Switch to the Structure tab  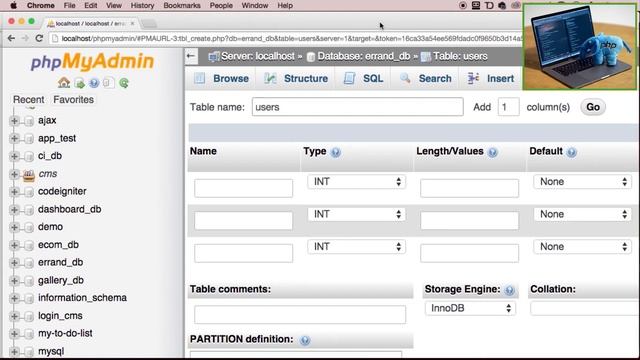coord(296,78)
